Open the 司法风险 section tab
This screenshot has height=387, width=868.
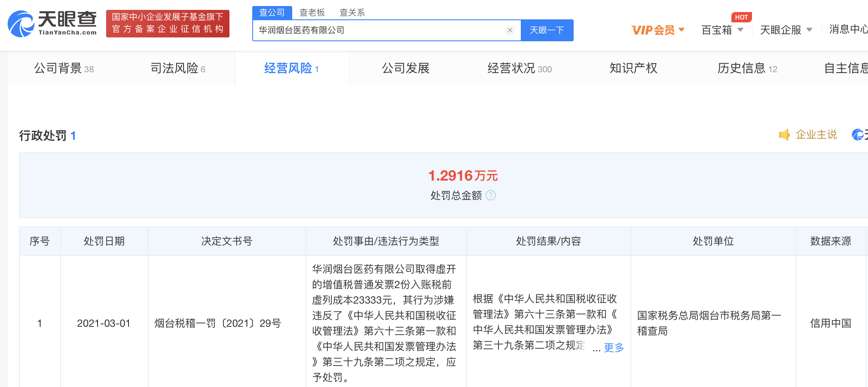pos(177,68)
